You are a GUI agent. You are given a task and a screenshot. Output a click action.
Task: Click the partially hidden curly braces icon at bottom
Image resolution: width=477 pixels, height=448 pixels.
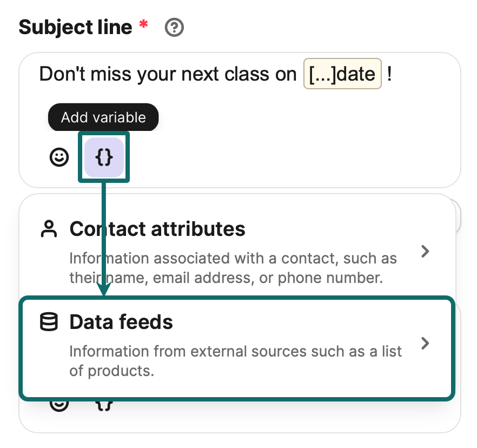pyautogui.click(x=104, y=405)
